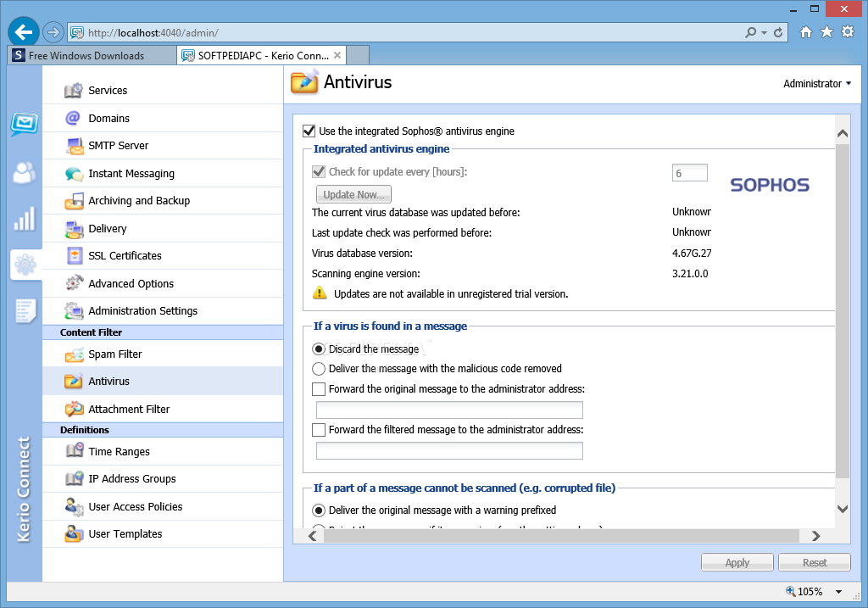Click the refresh icon in the address bar
The height and width of the screenshot is (608, 868).
tap(778, 33)
